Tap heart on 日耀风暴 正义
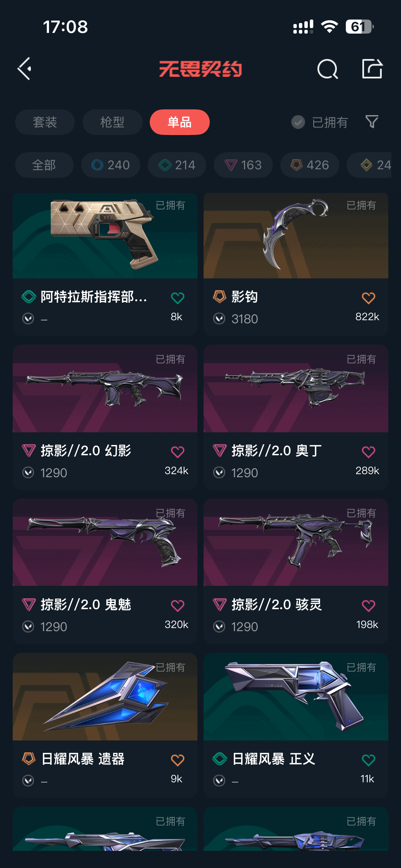401x868 pixels. coord(368,760)
